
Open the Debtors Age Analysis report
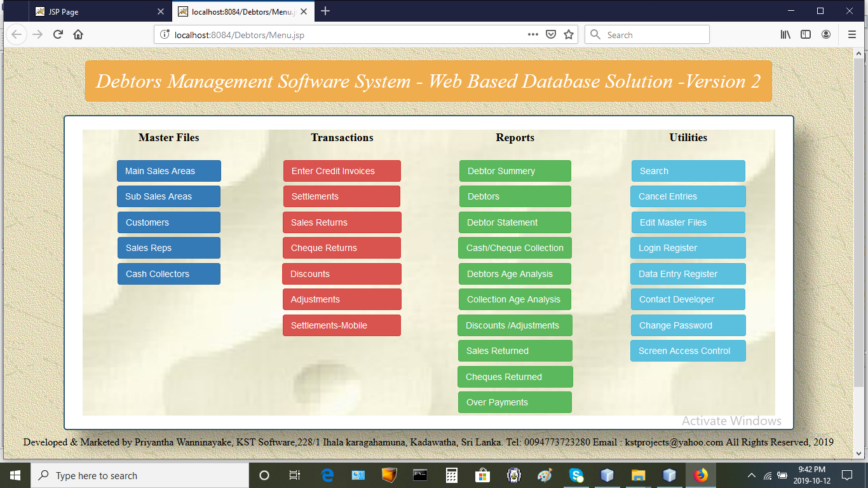(x=515, y=274)
